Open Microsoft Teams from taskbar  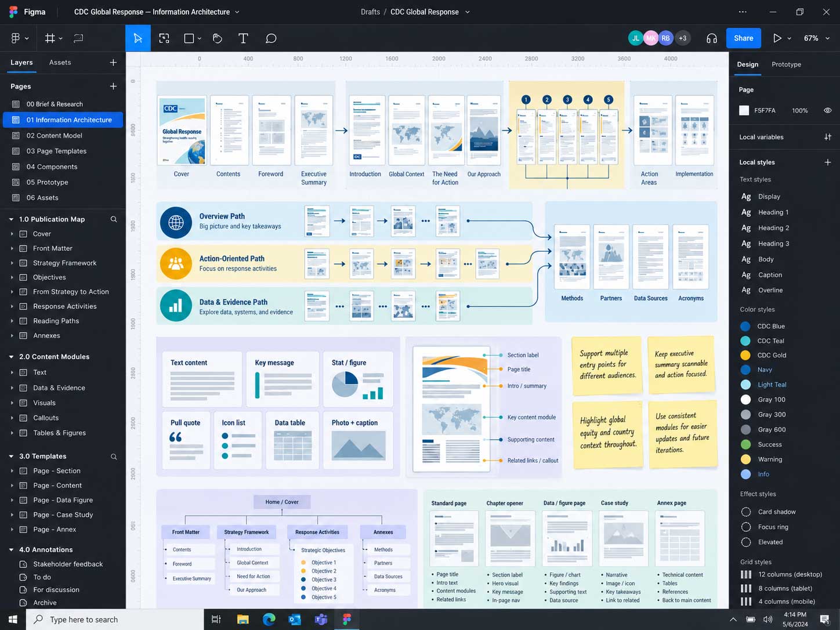click(321, 620)
